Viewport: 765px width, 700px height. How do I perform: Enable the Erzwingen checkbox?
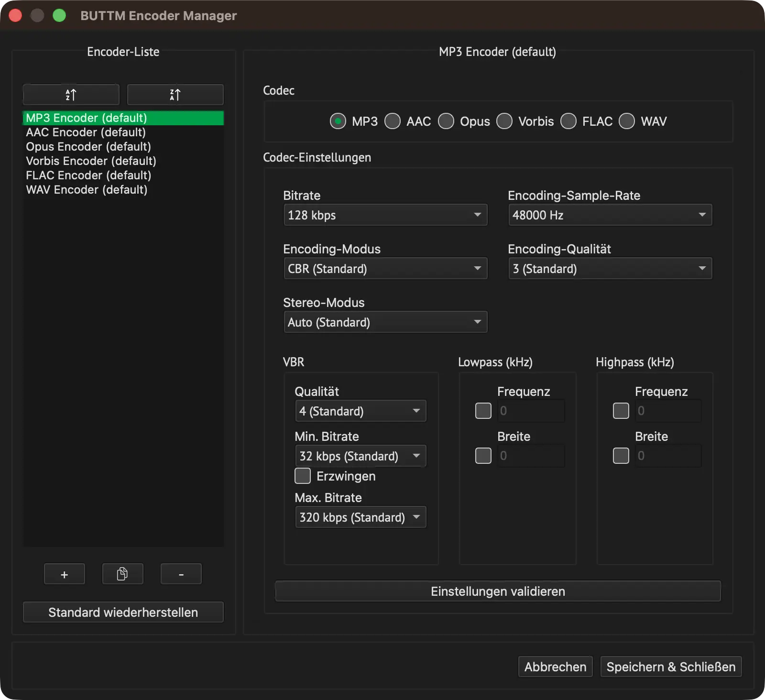303,476
